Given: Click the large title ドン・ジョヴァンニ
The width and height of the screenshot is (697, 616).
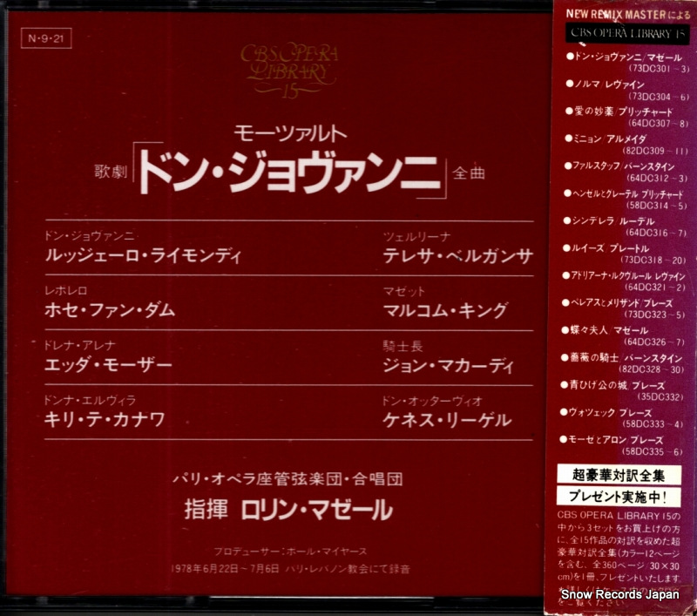Looking at the screenshot, I should (x=289, y=172).
